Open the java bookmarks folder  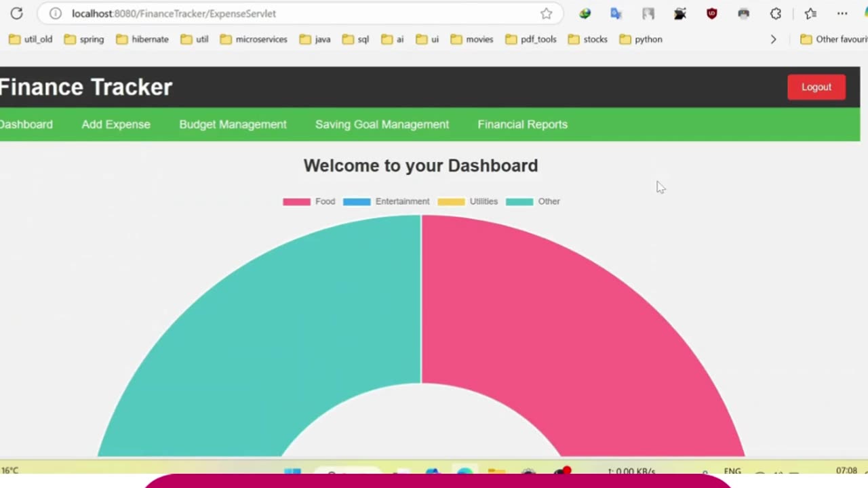(x=315, y=39)
